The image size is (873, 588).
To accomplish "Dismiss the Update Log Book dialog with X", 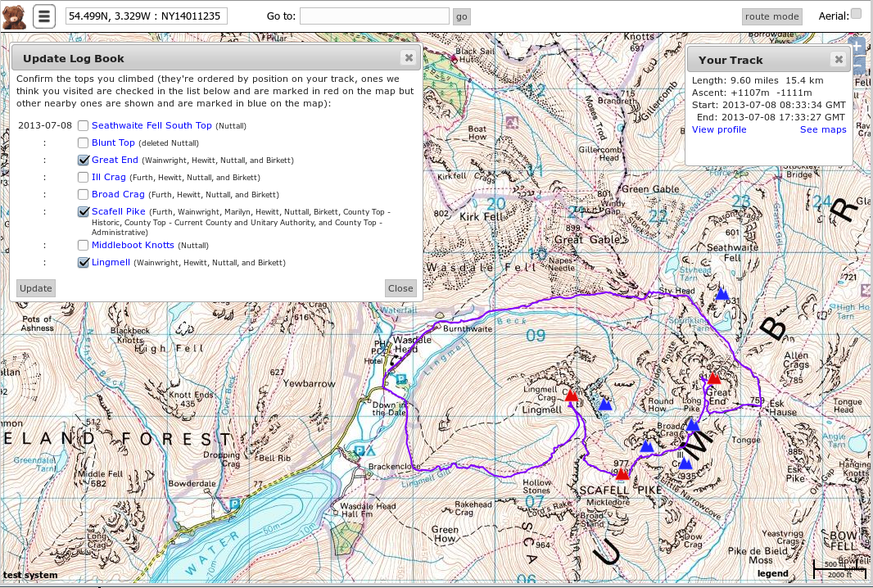I will pyautogui.click(x=409, y=58).
